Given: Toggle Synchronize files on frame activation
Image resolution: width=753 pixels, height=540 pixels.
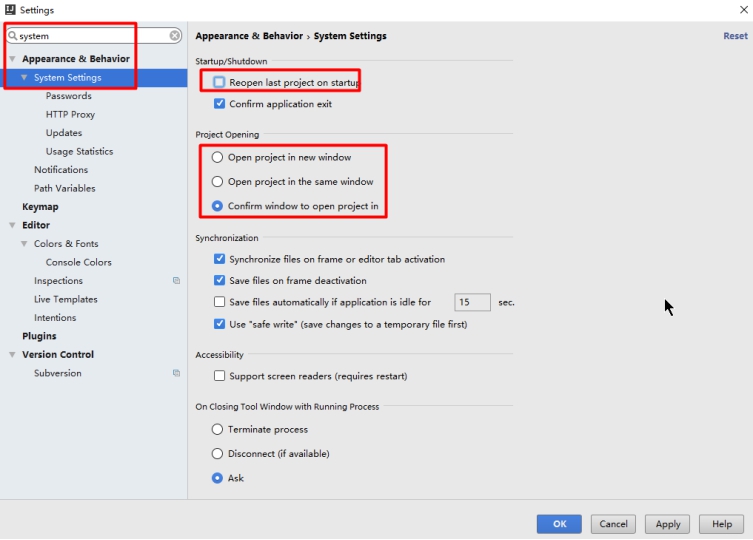Looking at the screenshot, I should pos(219,259).
